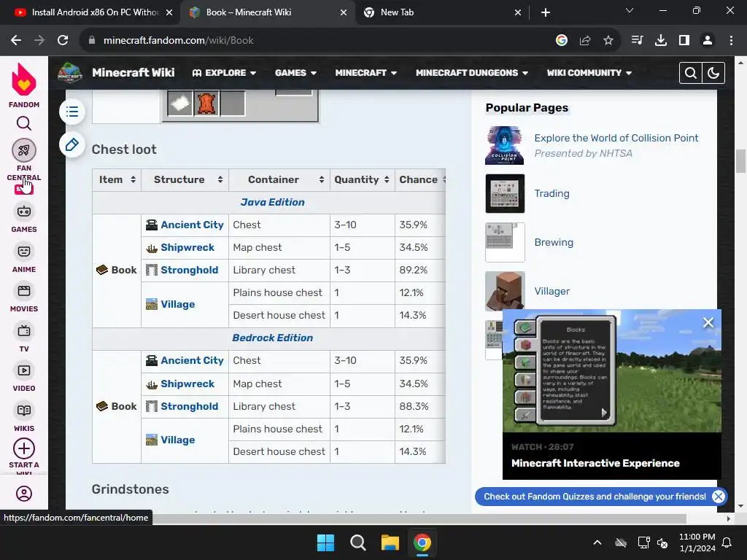Open Chrome profile avatar icon
The image size is (747, 560).
click(708, 41)
